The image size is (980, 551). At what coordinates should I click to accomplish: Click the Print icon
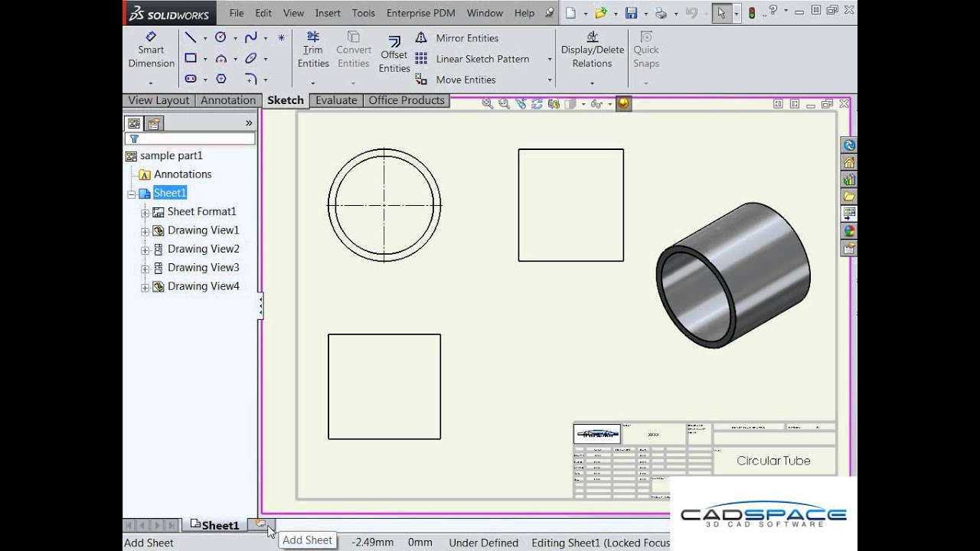click(x=661, y=13)
